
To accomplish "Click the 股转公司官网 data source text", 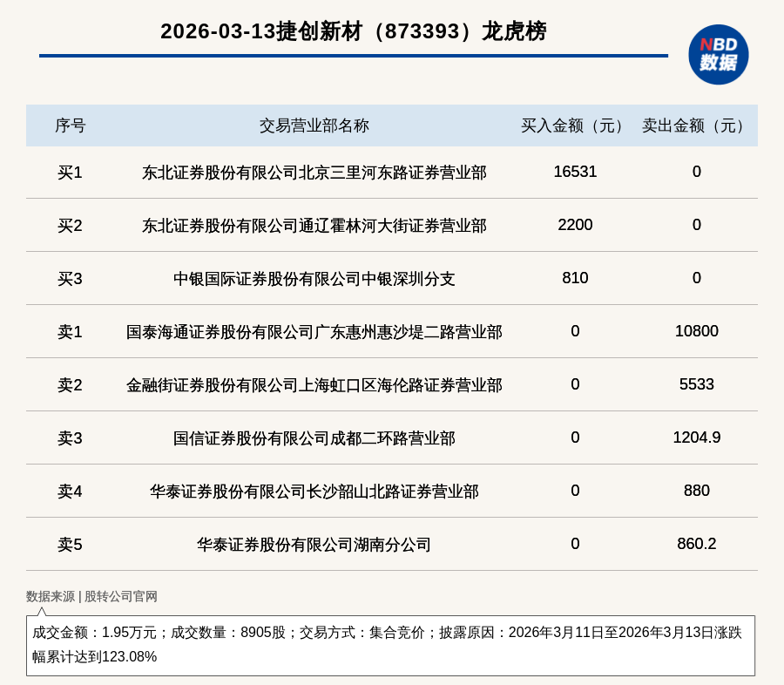I will tap(121, 597).
